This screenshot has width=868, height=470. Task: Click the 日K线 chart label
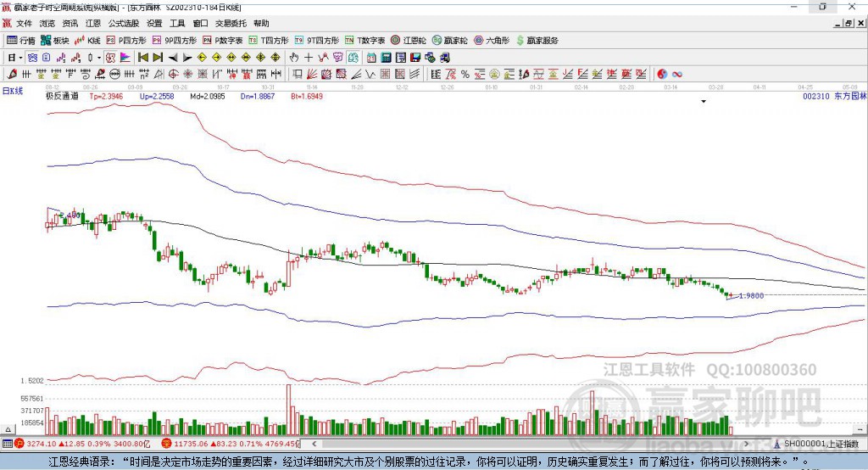[x=13, y=91]
